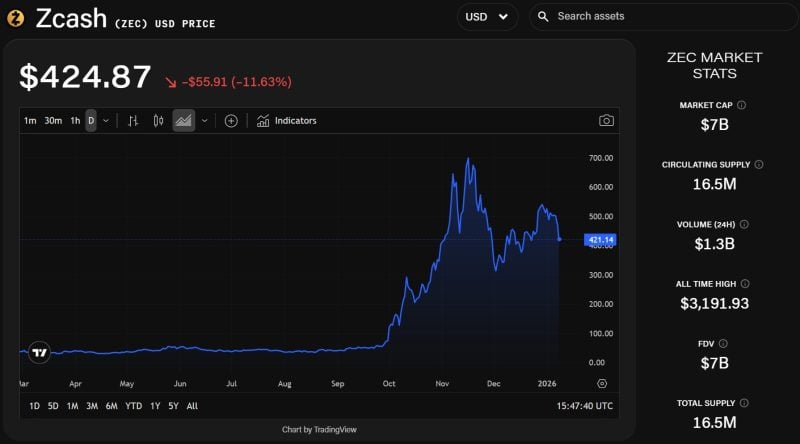
Task: Click the Zcash coin logo icon
Action: pos(15,17)
